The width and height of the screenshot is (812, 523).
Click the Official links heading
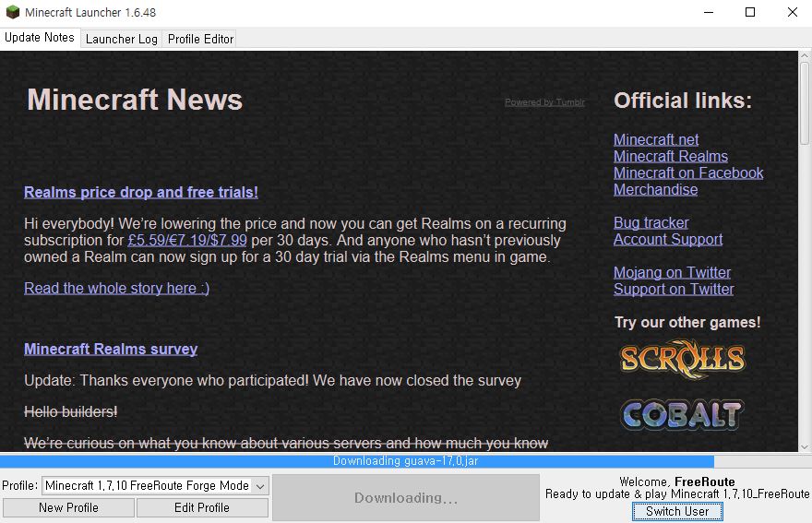683,101
